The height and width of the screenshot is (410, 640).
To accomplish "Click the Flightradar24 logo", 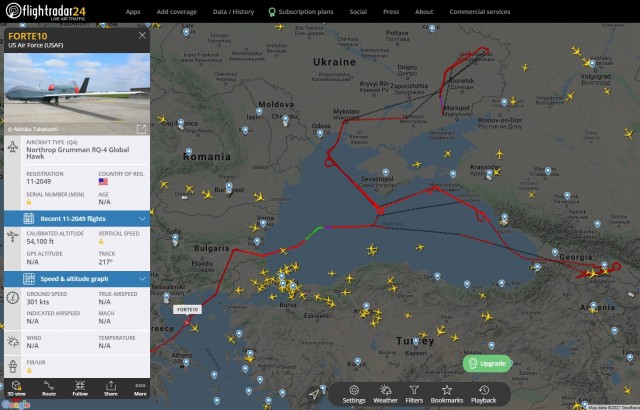I will [46, 11].
